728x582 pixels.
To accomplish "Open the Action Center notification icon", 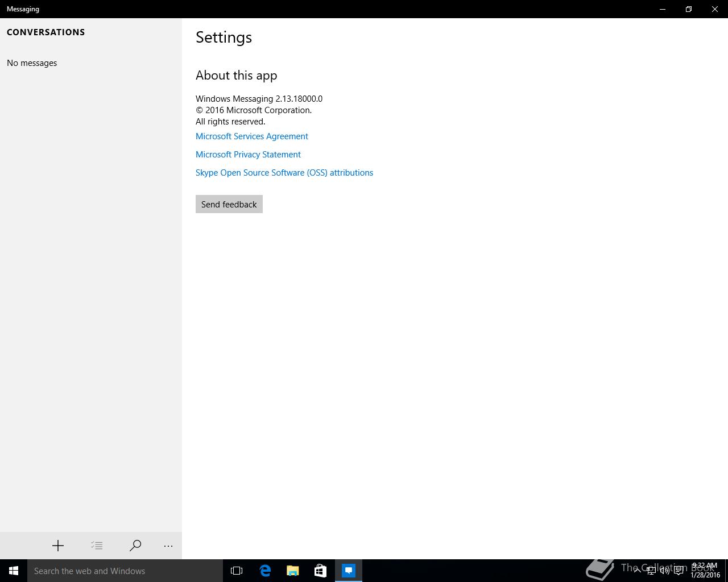I will click(679, 571).
